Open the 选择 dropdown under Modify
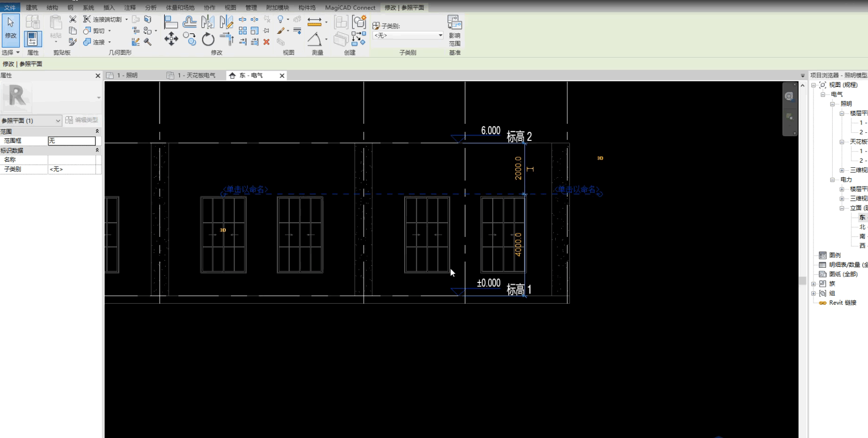 point(11,53)
